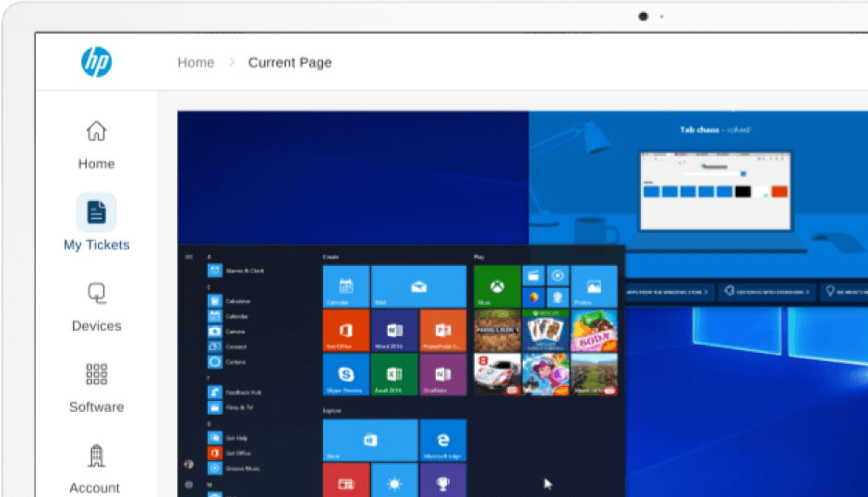868x497 pixels.
Task: Click the Bubble Witch game tile
Action: pos(546,374)
